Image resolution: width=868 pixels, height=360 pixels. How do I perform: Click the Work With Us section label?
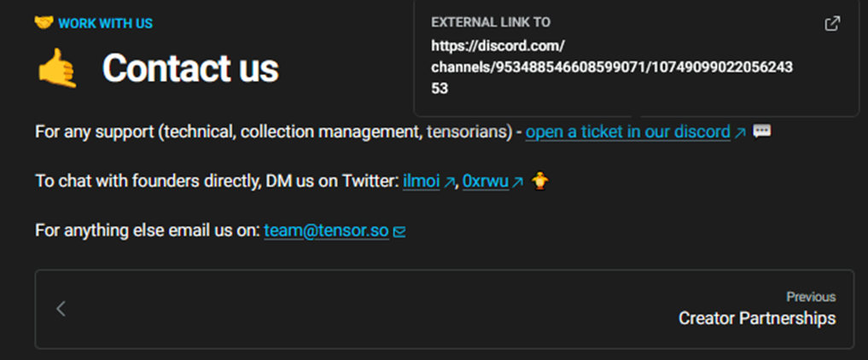click(105, 23)
